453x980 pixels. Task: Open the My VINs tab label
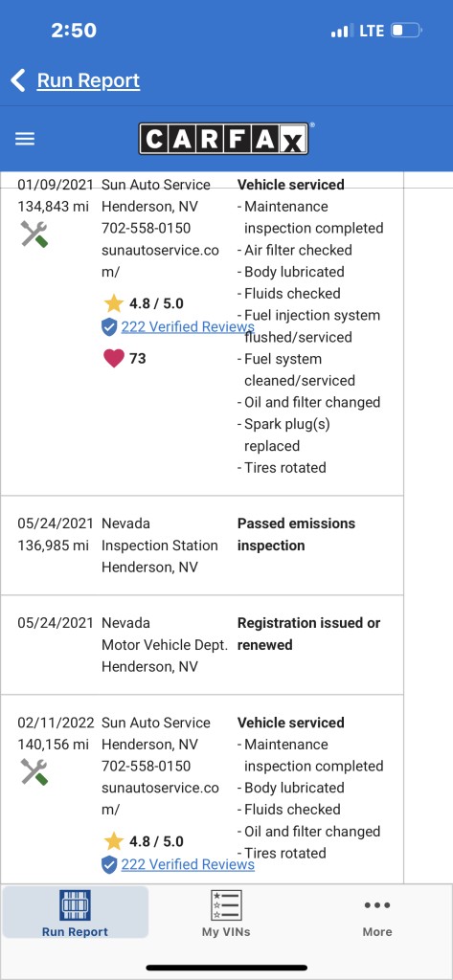tap(226, 932)
